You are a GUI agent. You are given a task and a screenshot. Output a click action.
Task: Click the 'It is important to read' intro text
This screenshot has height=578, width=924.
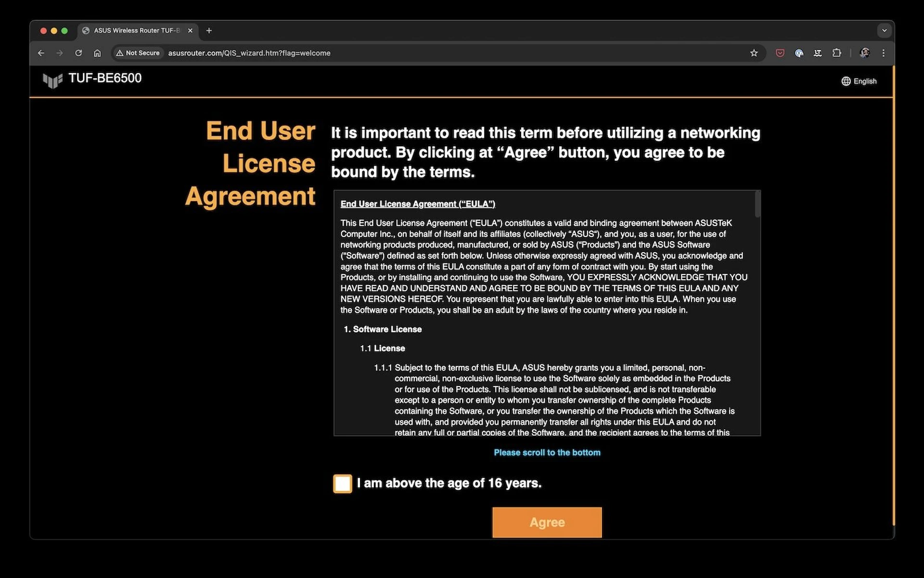[x=546, y=152]
